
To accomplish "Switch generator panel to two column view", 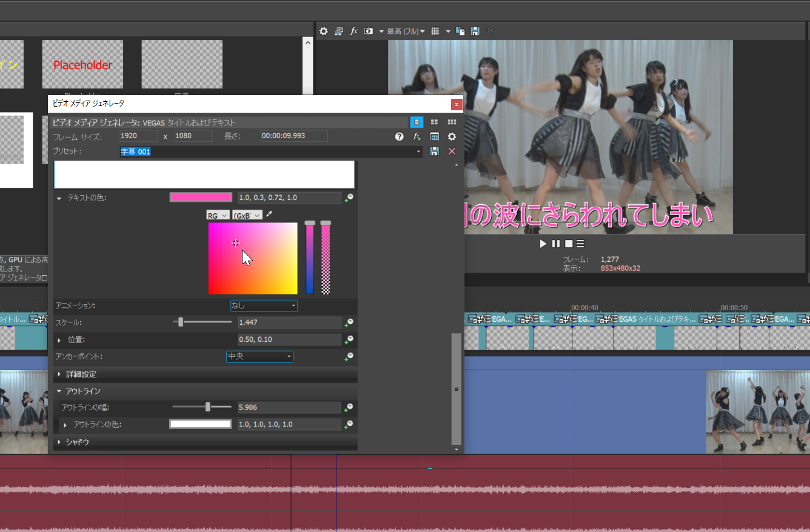I will coord(434,122).
